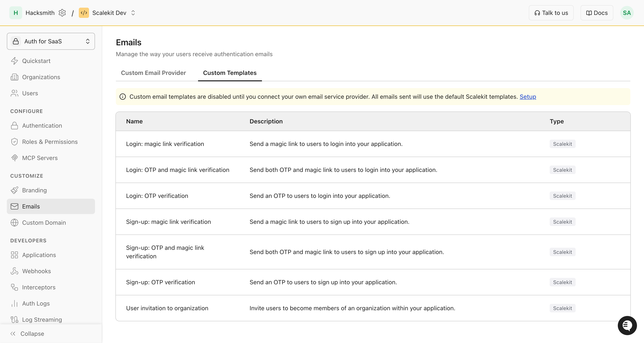
Task: Open the Auth for SaaS product dropdown
Action: (x=51, y=41)
